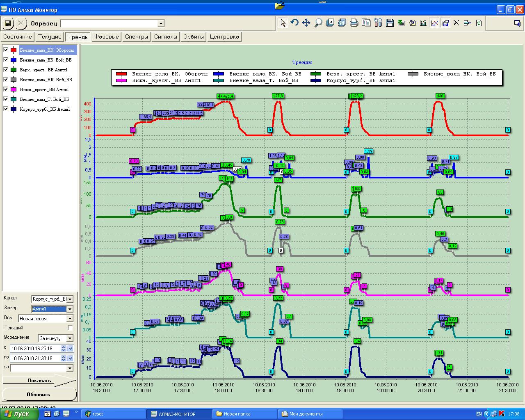
Task: Click the Обновить button
Action: tap(39, 395)
